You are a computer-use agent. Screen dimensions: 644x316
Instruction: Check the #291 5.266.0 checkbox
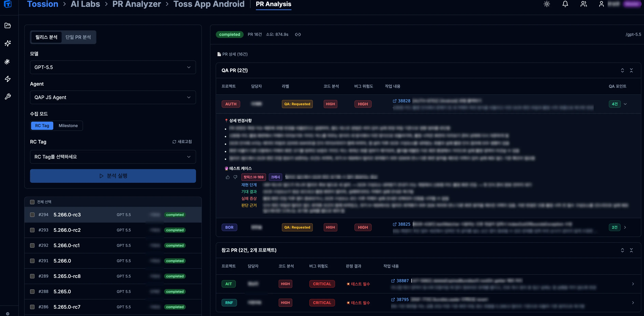[32, 261]
